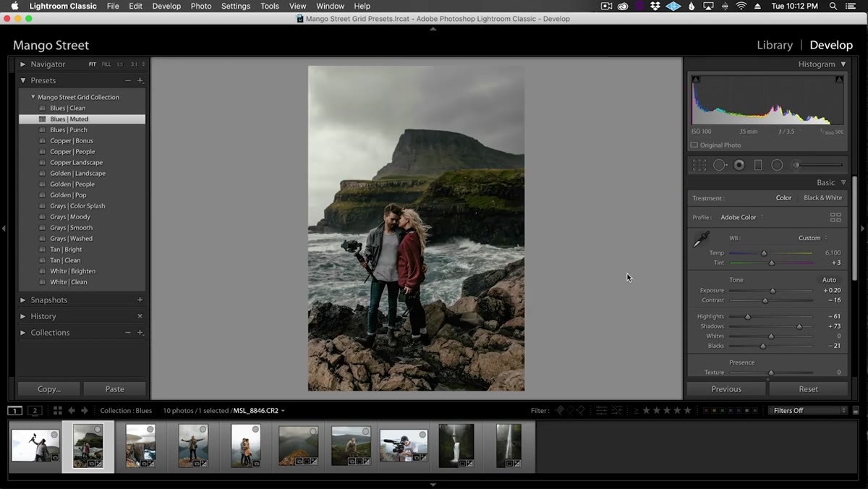
Task: Open the Dropbox menu bar icon
Action: click(x=655, y=6)
